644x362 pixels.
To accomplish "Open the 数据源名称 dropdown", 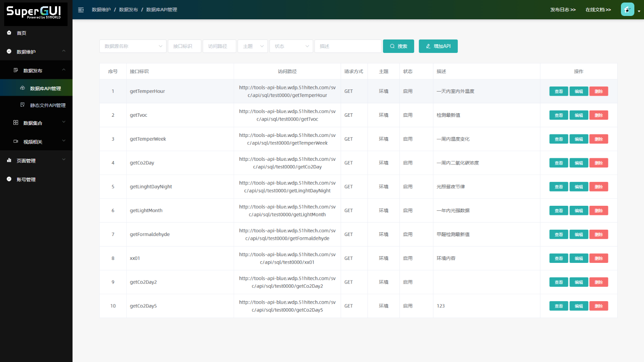I will click(133, 46).
